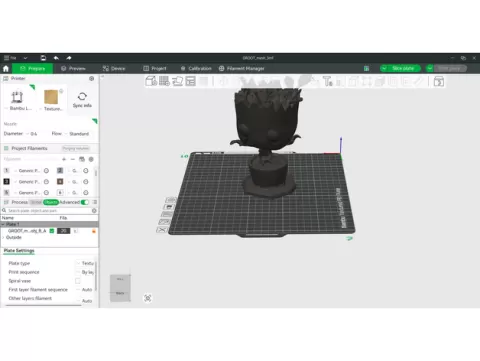This screenshot has height=361, width=480.
Task: Switch to the Preview tab
Action: tap(73, 68)
